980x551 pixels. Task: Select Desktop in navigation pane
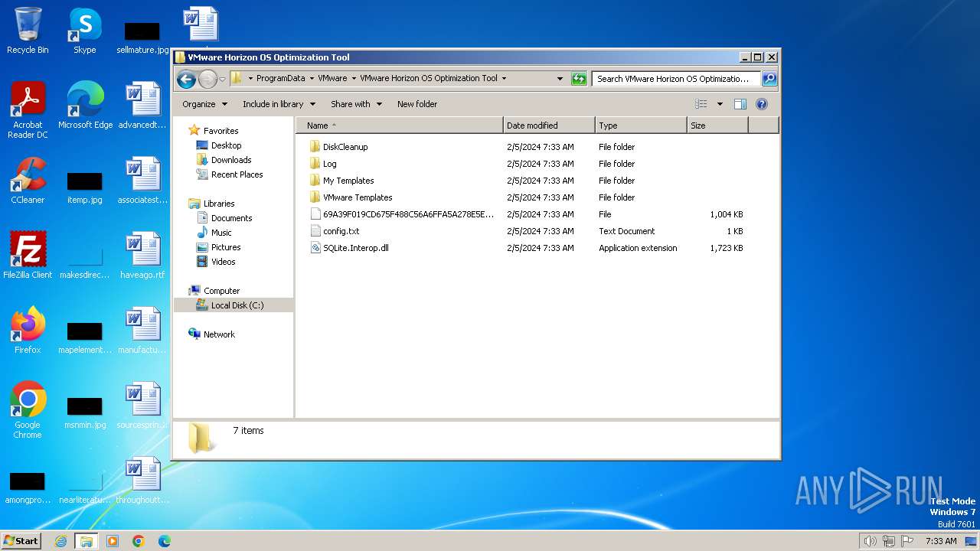point(226,145)
